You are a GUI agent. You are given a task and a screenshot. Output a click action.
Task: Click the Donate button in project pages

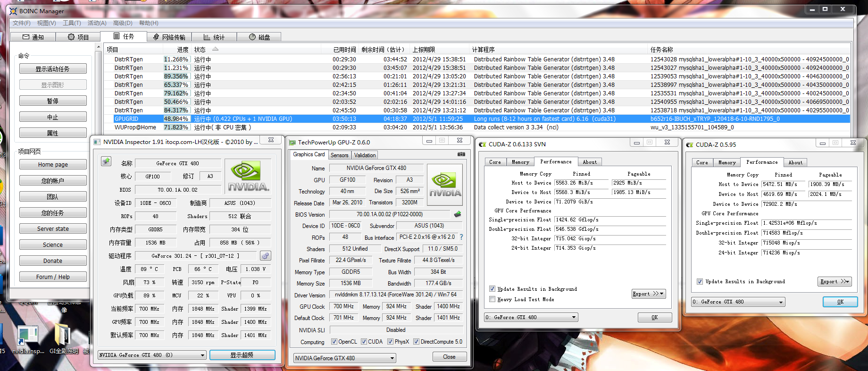(x=53, y=261)
